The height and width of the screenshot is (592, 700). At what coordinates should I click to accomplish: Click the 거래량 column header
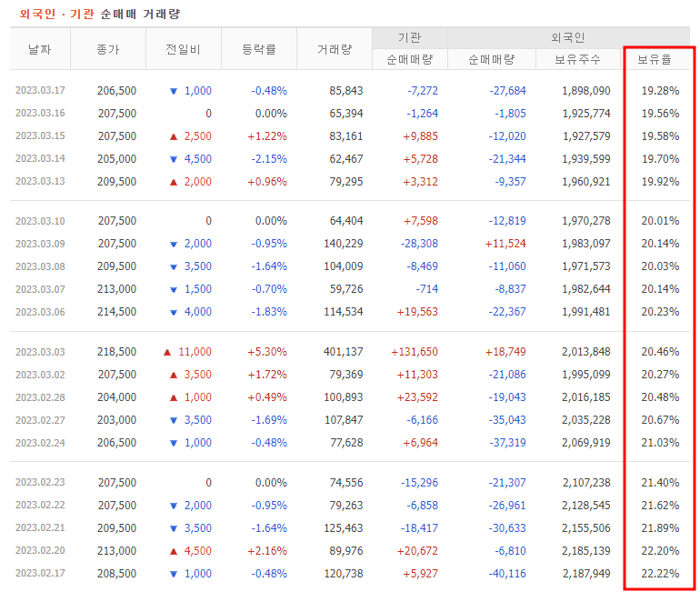pos(335,49)
